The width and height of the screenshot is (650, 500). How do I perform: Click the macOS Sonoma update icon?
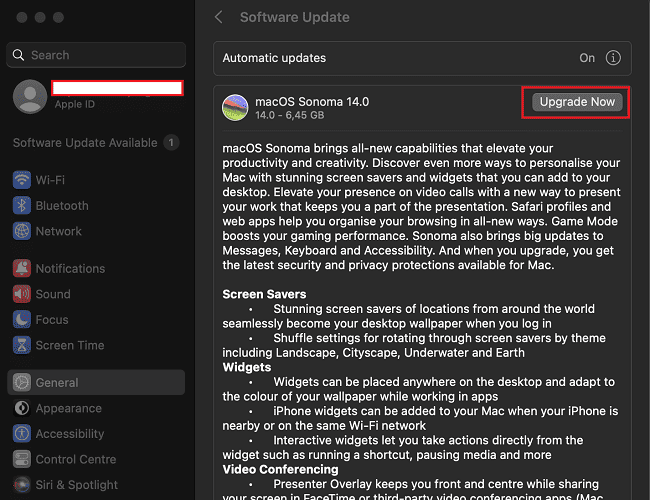click(235, 108)
